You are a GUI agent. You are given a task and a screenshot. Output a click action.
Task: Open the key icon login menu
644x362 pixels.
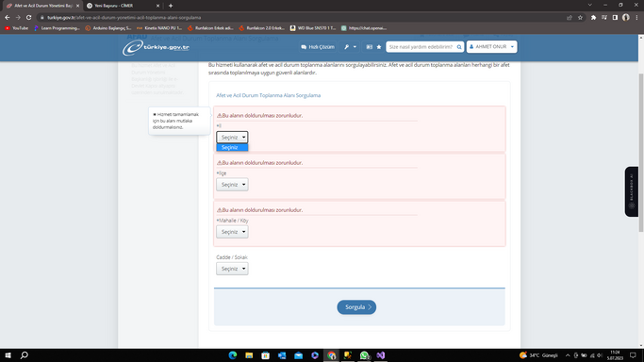click(x=350, y=47)
